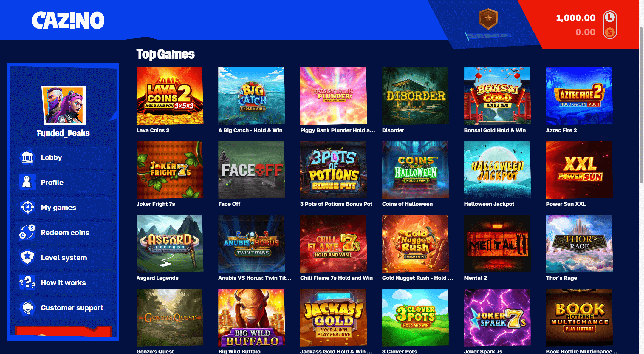The height and width of the screenshot is (354, 644).
Task: Click the Face Off game title link
Action: click(229, 204)
